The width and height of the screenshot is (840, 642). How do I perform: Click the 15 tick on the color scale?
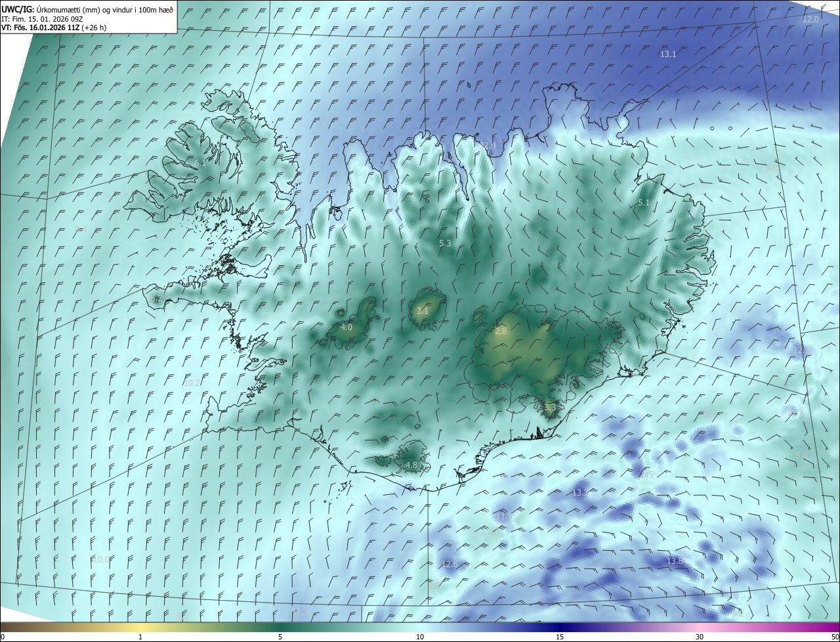pos(560,637)
